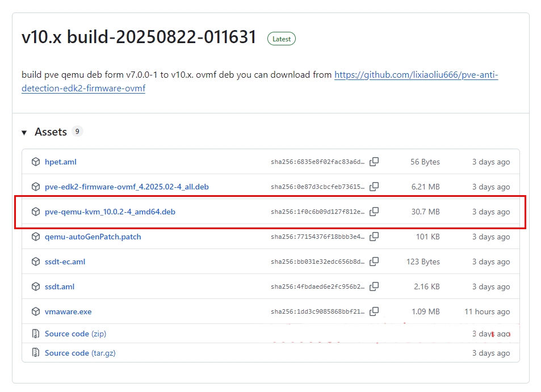This screenshot has height=392, width=541.
Task: Copy sha256 hash for ssdt-ec.aml
Action: coord(374,262)
